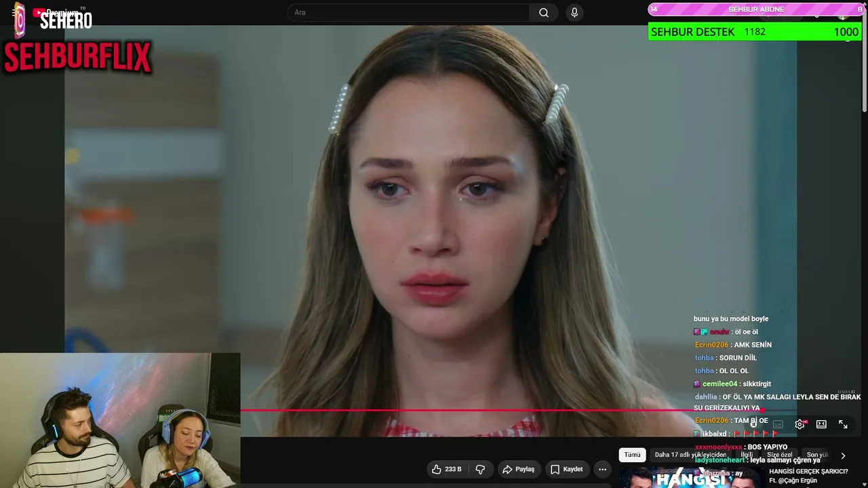This screenshot has width=868, height=488.
Task: Like the video with 233 B likes
Action: [446, 469]
